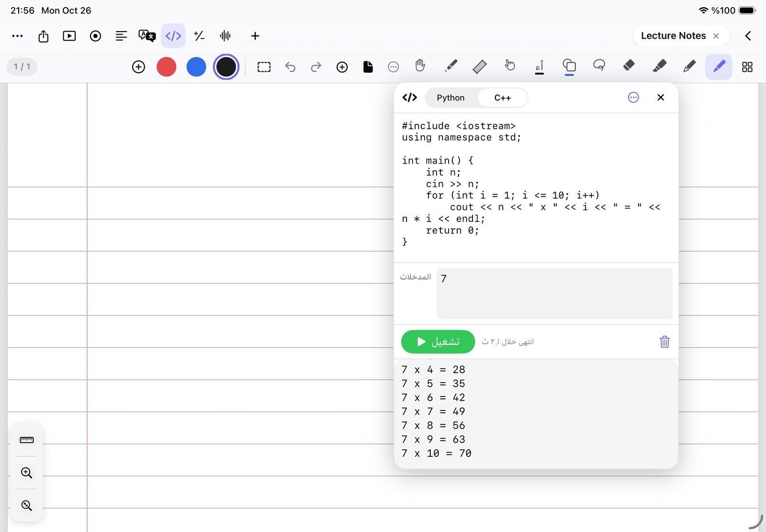Open the 1 / 1 page indicator
The height and width of the screenshot is (532, 766).
pyautogui.click(x=22, y=66)
